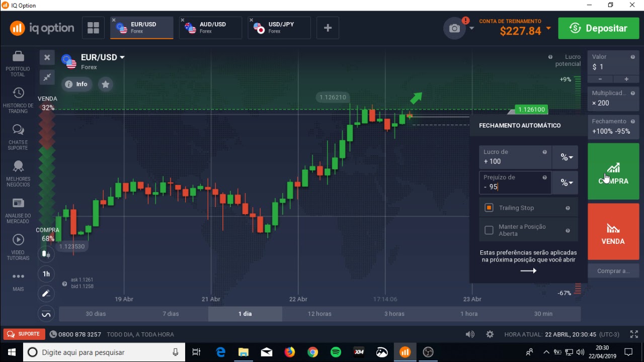The height and width of the screenshot is (362, 644).
Task: Open Firefox from the taskbar
Action: [289, 352]
